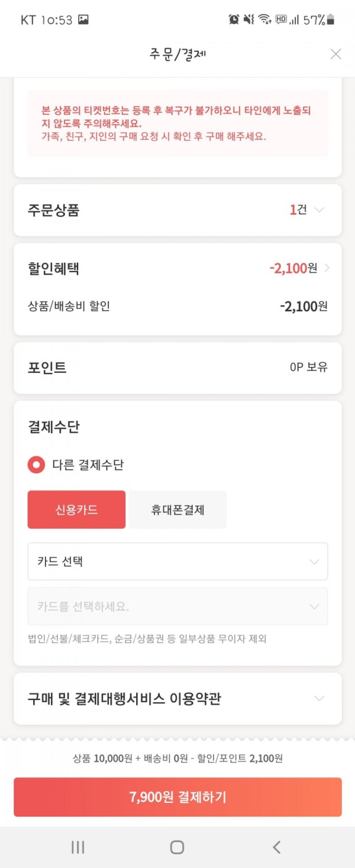The image size is (355, 868).
Task: Tap the Wi-Fi status icon
Action: click(x=264, y=20)
